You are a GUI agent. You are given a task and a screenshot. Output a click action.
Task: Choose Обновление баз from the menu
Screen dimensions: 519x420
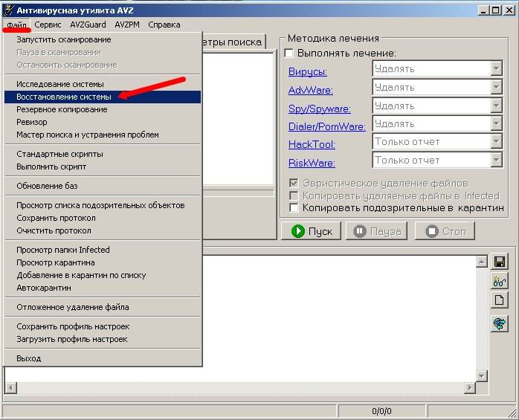point(103,186)
